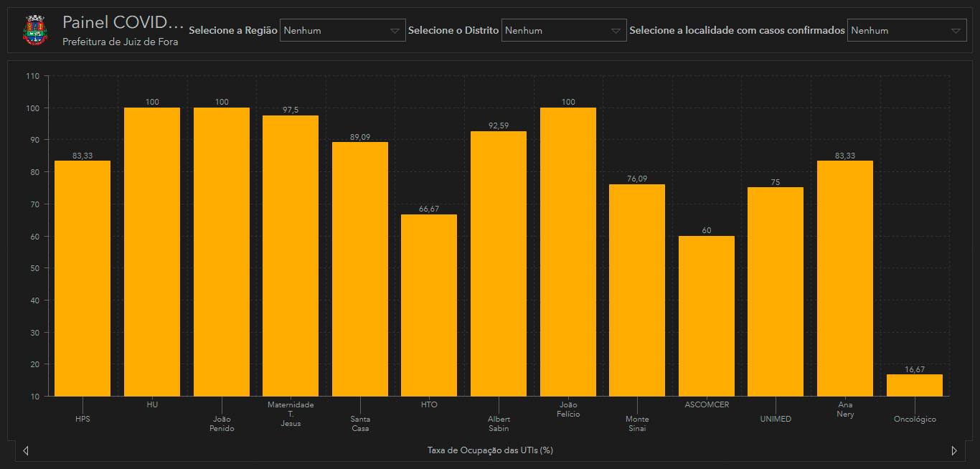Click the Prefeitura de Juiz de Fora subtitle
Screen dimensions: 980x469
[x=121, y=42]
